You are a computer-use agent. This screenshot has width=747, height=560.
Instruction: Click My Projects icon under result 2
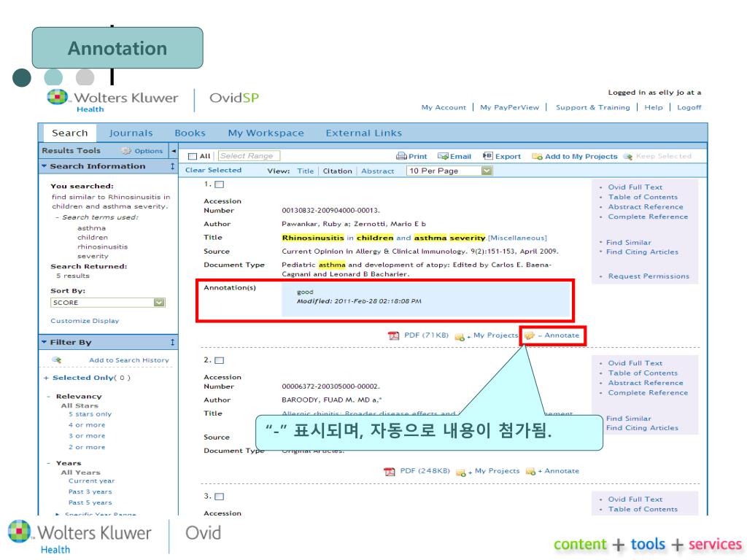pyautogui.click(x=461, y=472)
